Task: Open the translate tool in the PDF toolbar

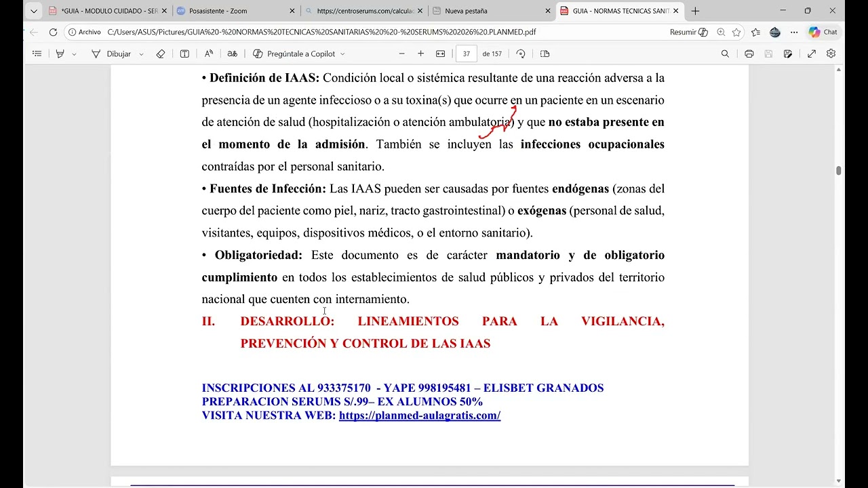Action: pos(232,54)
